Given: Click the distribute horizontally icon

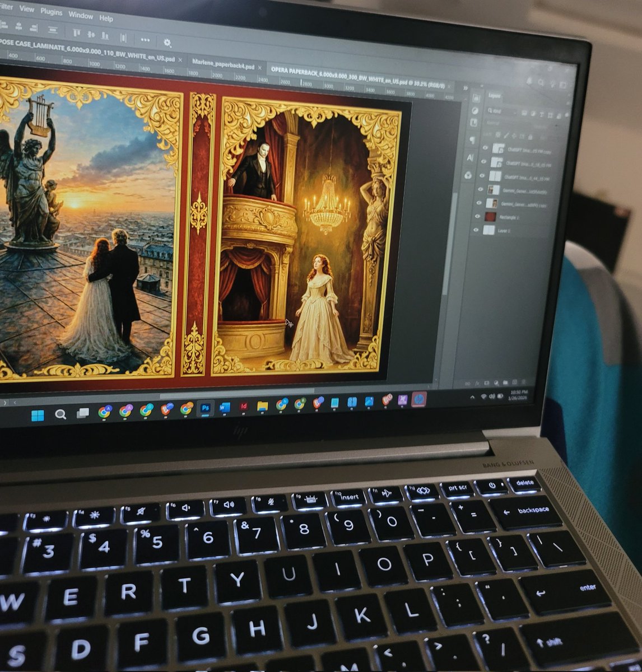Looking at the screenshot, I should click(x=123, y=38).
